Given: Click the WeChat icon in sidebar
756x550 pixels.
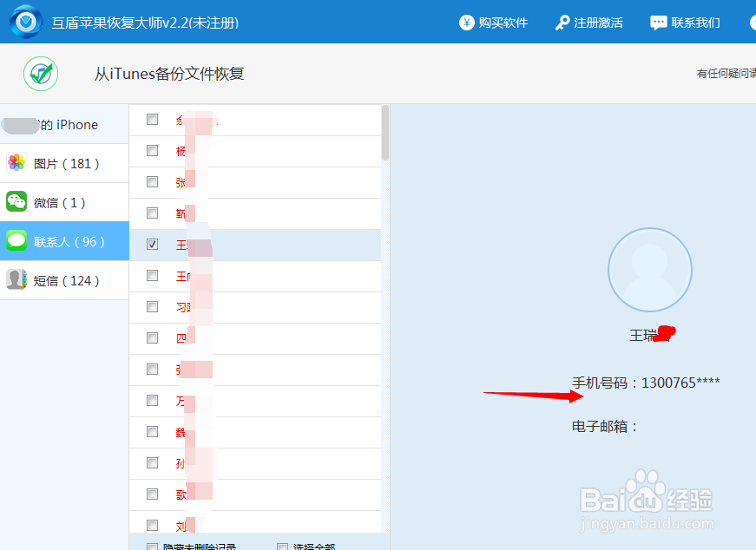Looking at the screenshot, I should coord(16,202).
